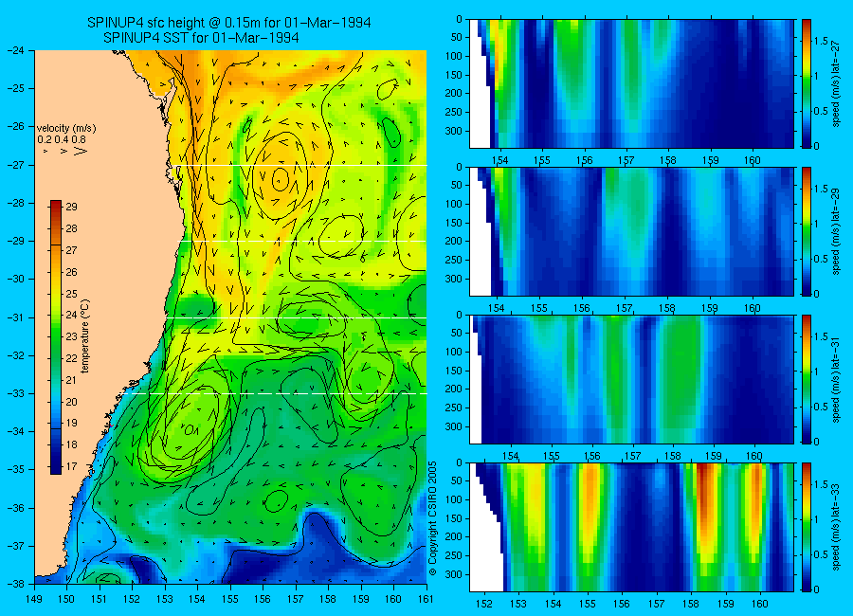Select the lat=-31 speed section plot

click(x=631, y=379)
